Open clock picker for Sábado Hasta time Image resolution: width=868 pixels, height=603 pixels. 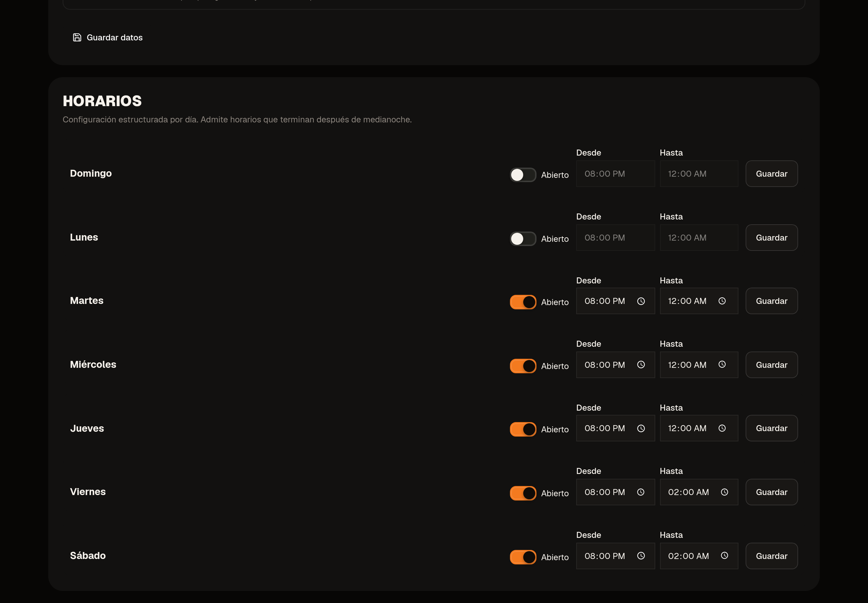725,556
